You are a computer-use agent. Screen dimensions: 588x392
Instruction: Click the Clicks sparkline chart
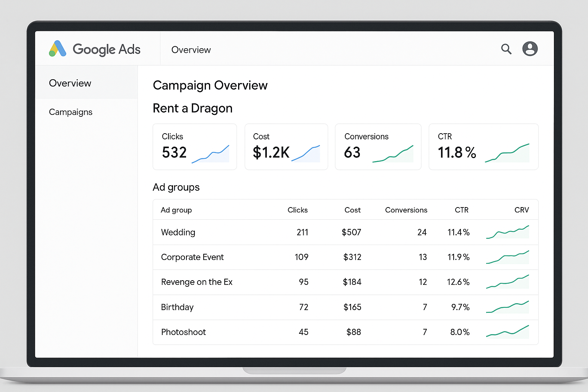pyautogui.click(x=211, y=153)
